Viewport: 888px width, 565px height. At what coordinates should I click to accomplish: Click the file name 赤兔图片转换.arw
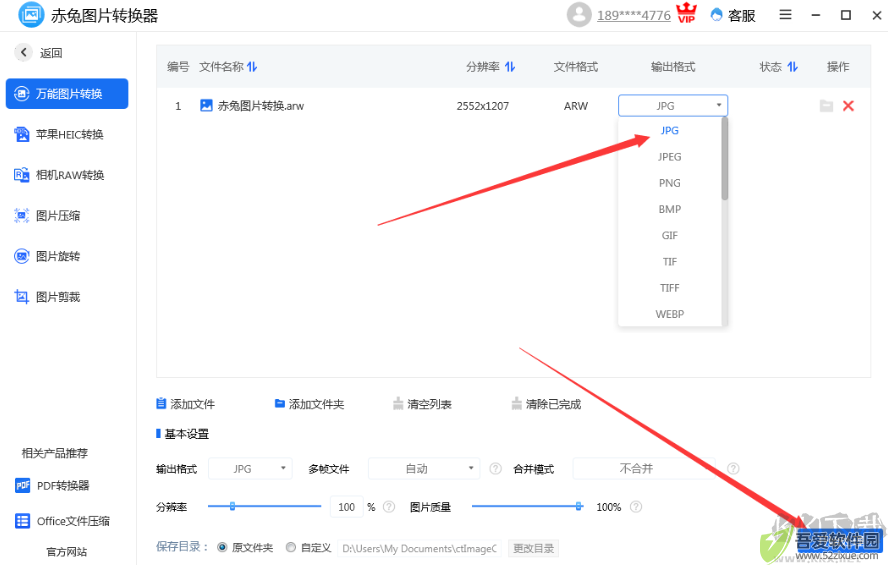(x=261, y=106)
